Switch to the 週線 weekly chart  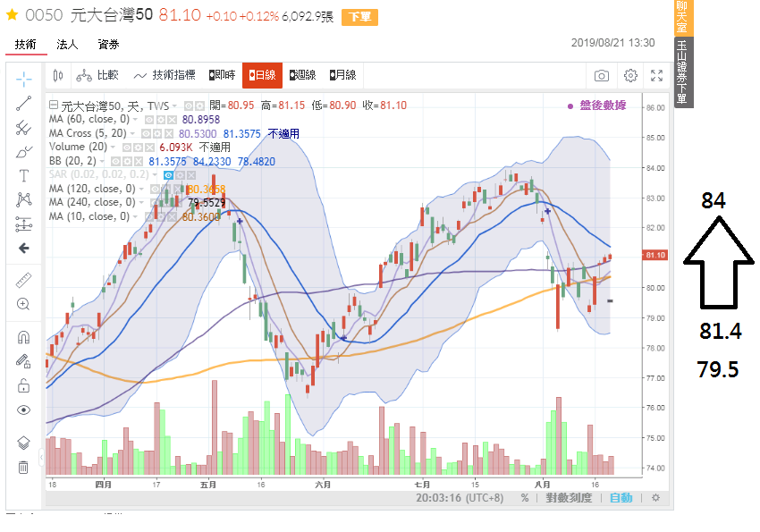[x=302, y=75]
